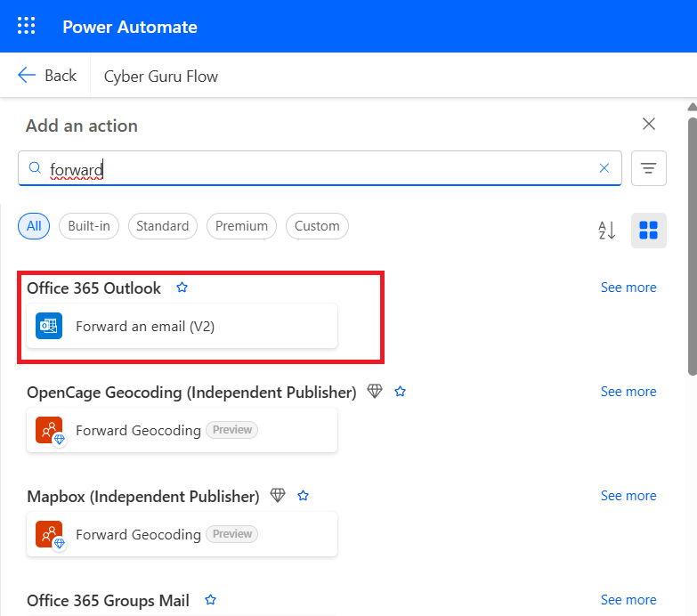Open the app launcher waffle icon
Image resolution: width=697 pixels, height=616 pixels.
(x=26, y=26)
